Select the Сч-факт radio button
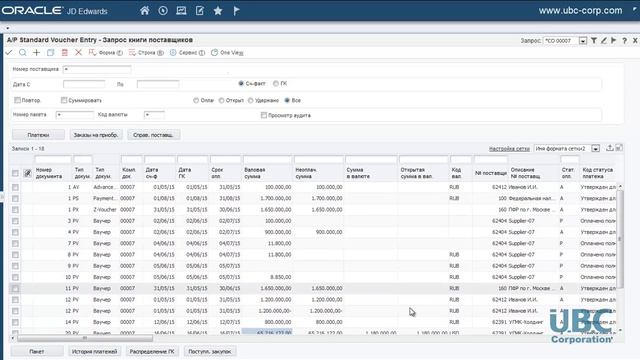Image resolution: width=640 pixels, height=360 pixels. 241,83
